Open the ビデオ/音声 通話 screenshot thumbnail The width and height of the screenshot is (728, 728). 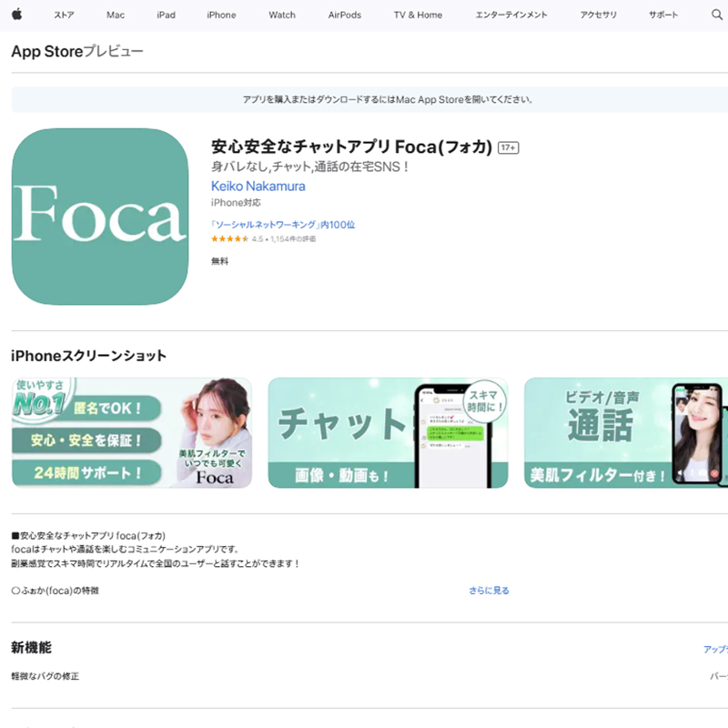(626, 433)
